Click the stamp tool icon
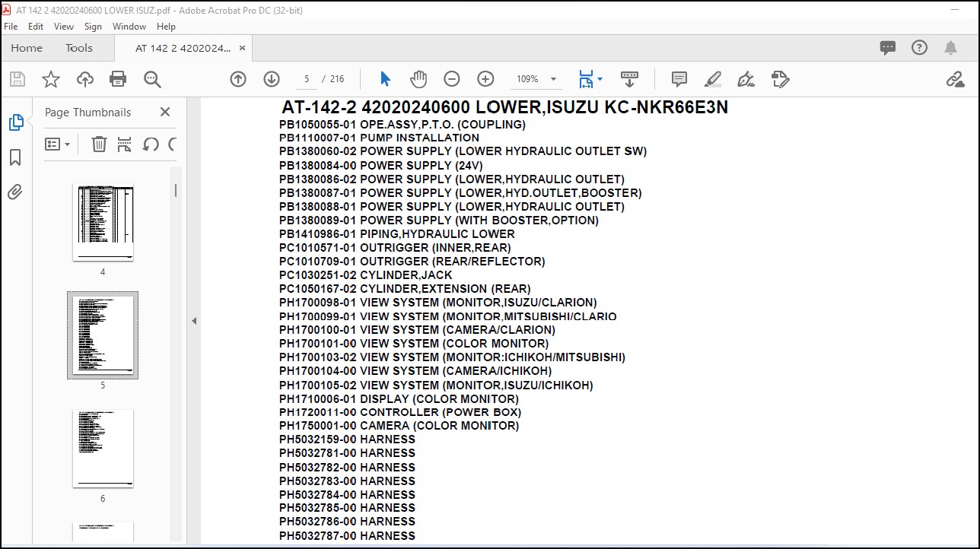980x549 pixels. [780, 79]
